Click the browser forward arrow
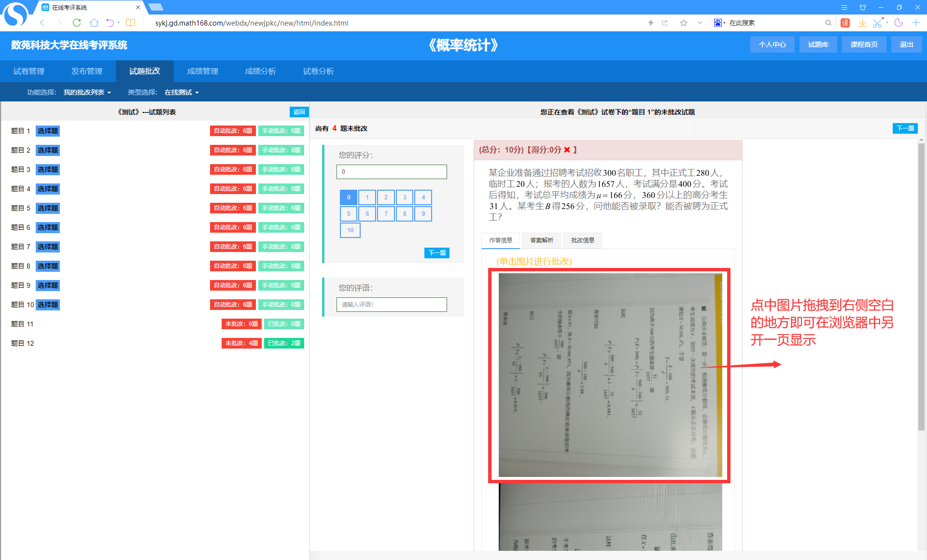927x560 pixels. pos(59,23)
